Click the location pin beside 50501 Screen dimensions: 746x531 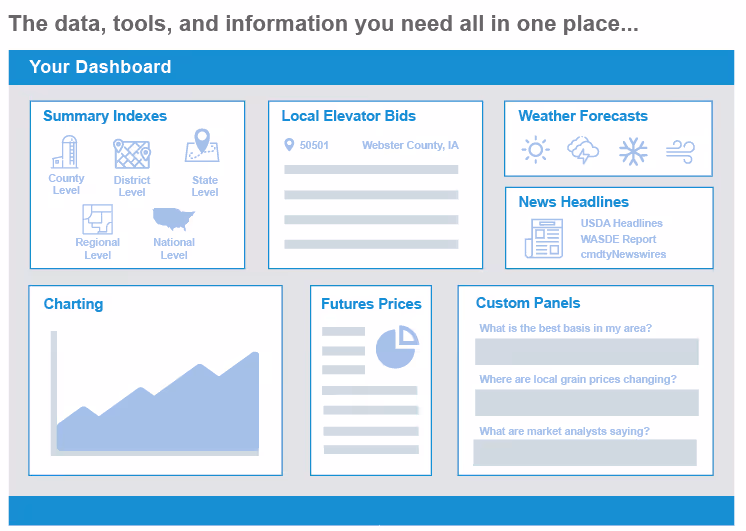(x=289, y=145)
